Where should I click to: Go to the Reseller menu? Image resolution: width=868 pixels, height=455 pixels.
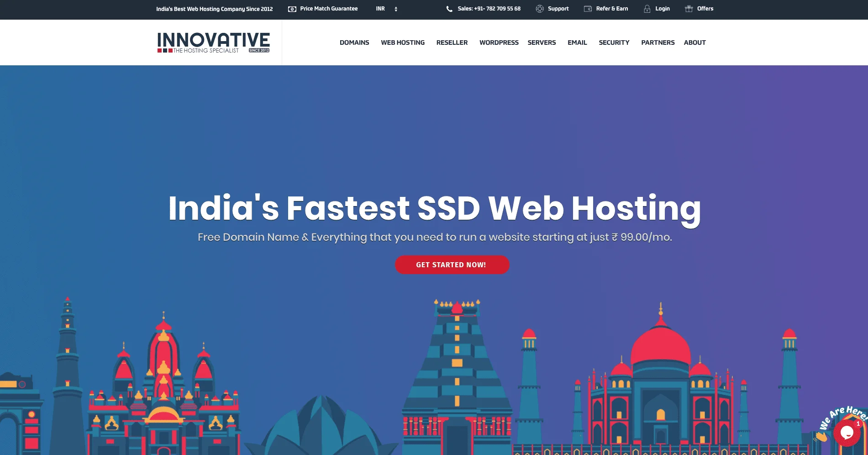pyautogui.click(x=452, y=42)
